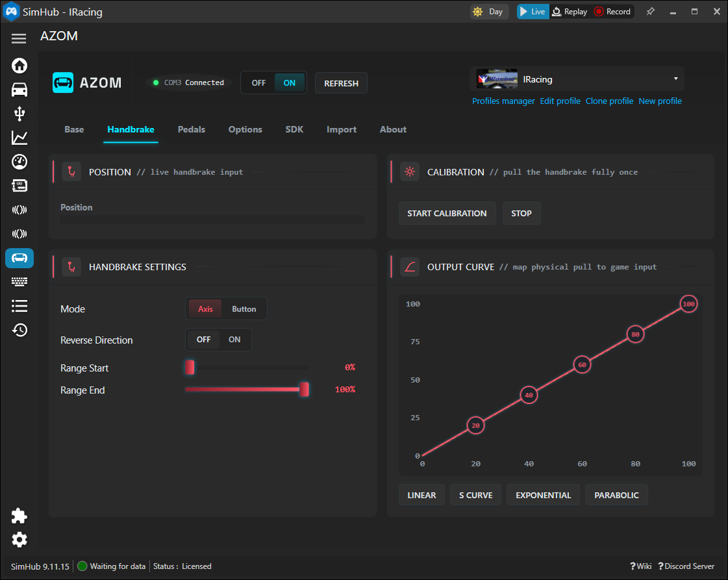
Task: Click the IRacing profile thumbnail
Action: tap(497, 79)
